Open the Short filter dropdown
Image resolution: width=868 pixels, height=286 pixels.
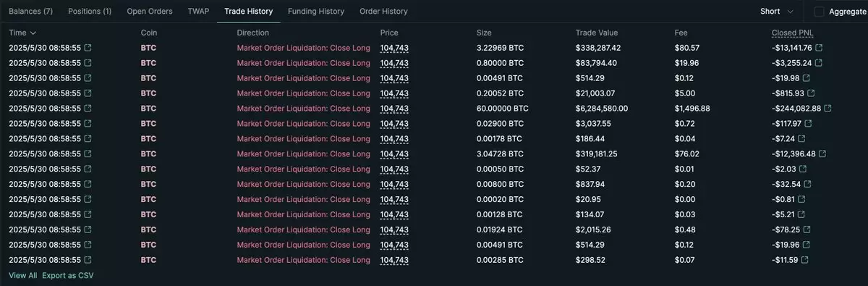(x=777, y=12)
